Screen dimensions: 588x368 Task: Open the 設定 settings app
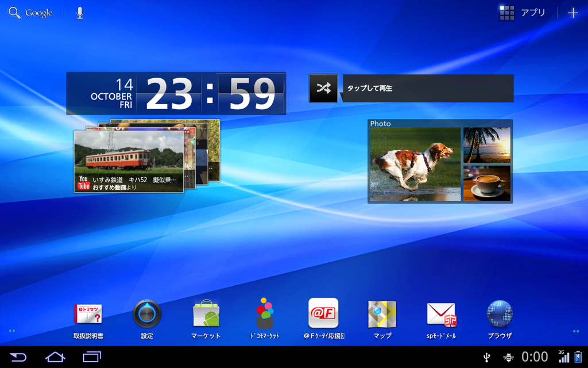click(x=147, y=319)
